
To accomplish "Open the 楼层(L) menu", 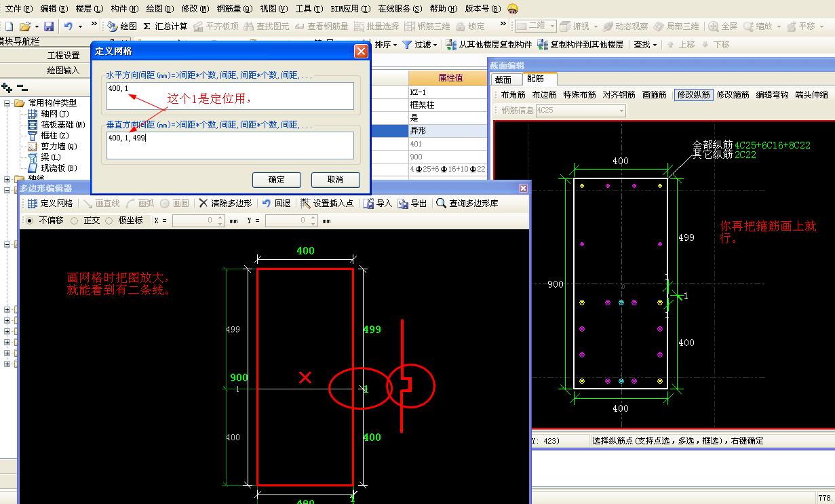I will coord(90,9).
